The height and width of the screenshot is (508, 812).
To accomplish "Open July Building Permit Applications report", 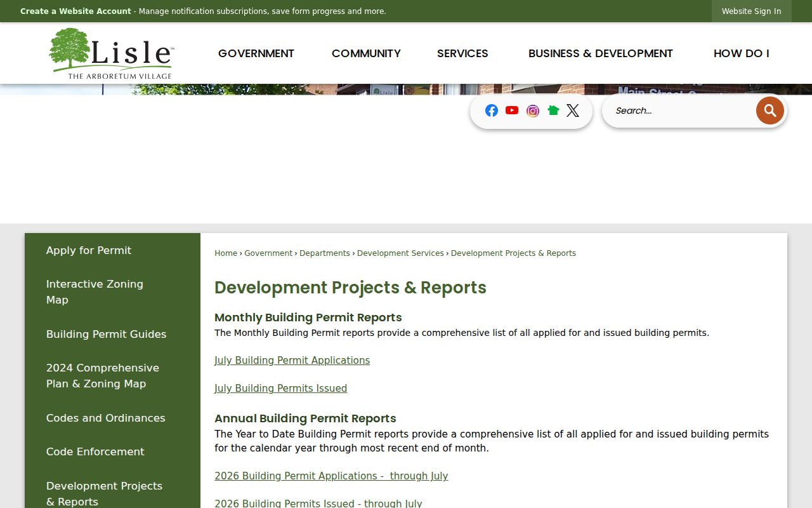I will [292, 361].
